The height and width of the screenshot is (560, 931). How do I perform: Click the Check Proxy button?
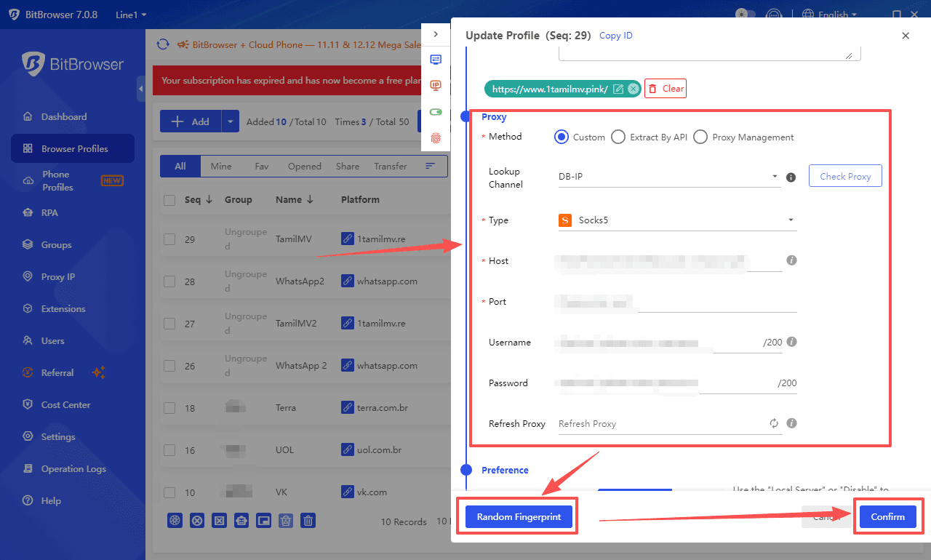coord(844,176)
